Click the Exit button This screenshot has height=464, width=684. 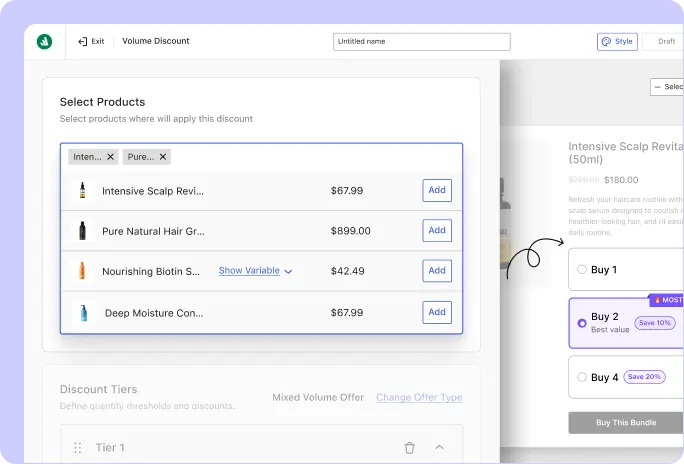(91, 41)
